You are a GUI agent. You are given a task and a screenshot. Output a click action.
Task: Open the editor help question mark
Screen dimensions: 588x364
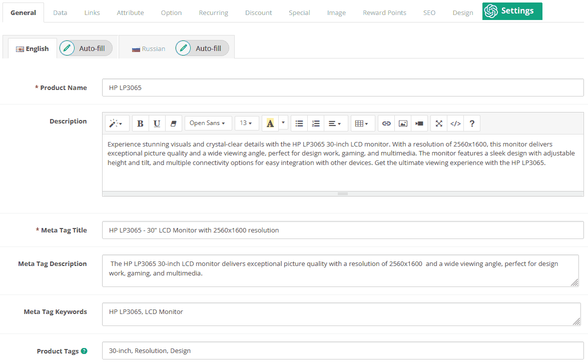tap(472, 123)
